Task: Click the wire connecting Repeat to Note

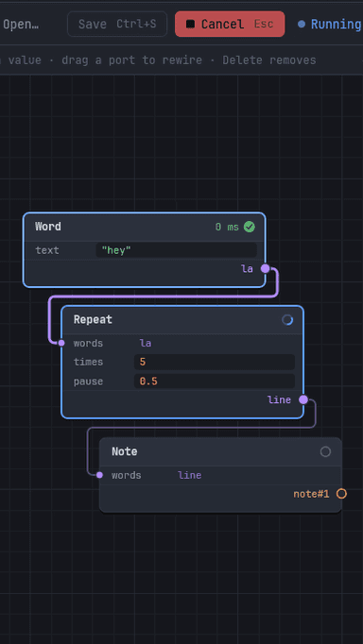Action: tap(201, 428)
